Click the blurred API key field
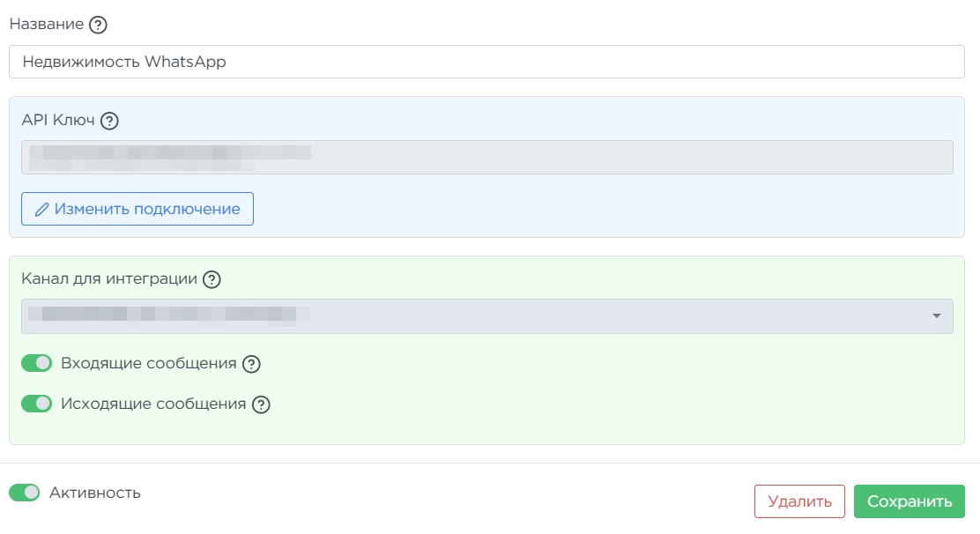The height and width of the screenshot is (534, 980). point(486,157)
